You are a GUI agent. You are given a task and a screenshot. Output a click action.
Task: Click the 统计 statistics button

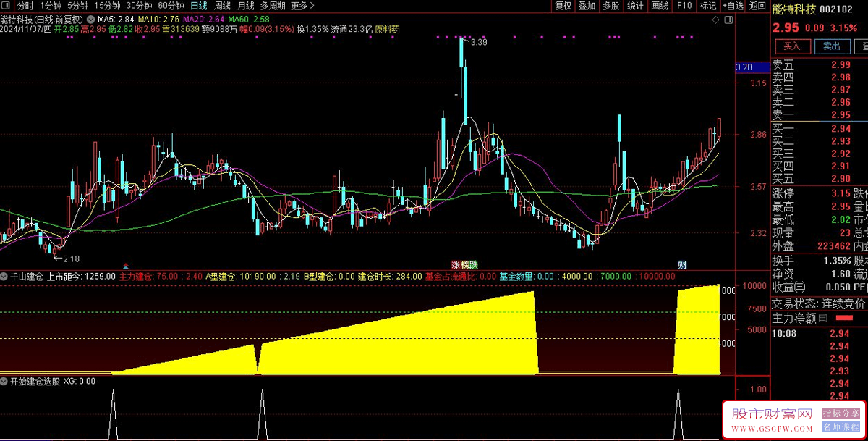coord(635,6)
